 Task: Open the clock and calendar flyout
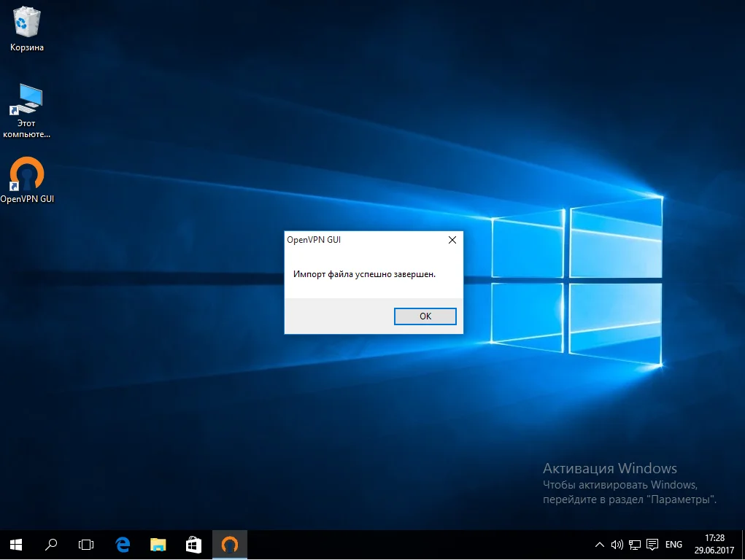[714, 544]
